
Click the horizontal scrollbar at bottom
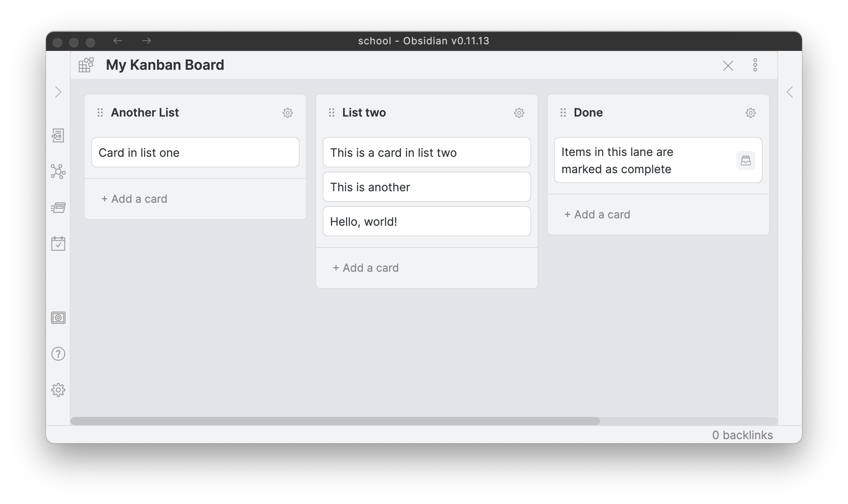tap(335, 421)
